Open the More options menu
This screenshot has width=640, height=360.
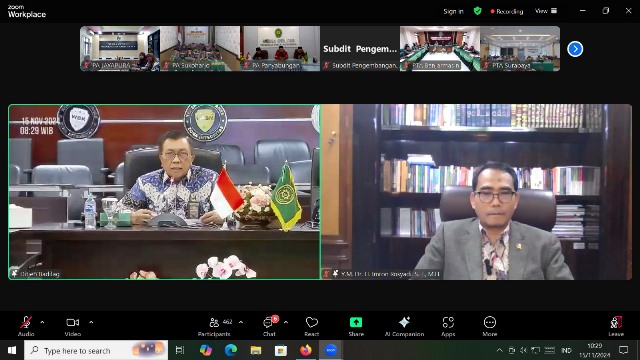[490, 326]
